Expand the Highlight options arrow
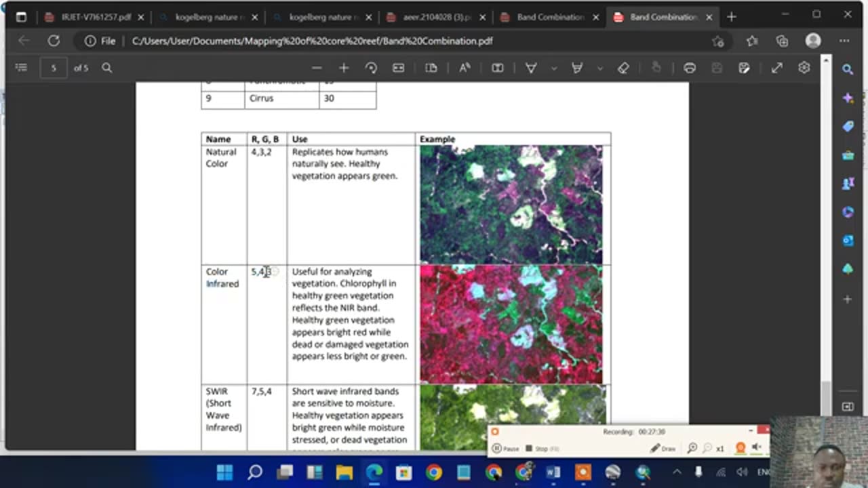This screenshot has width=868, height=488. (x=600, y=68)
